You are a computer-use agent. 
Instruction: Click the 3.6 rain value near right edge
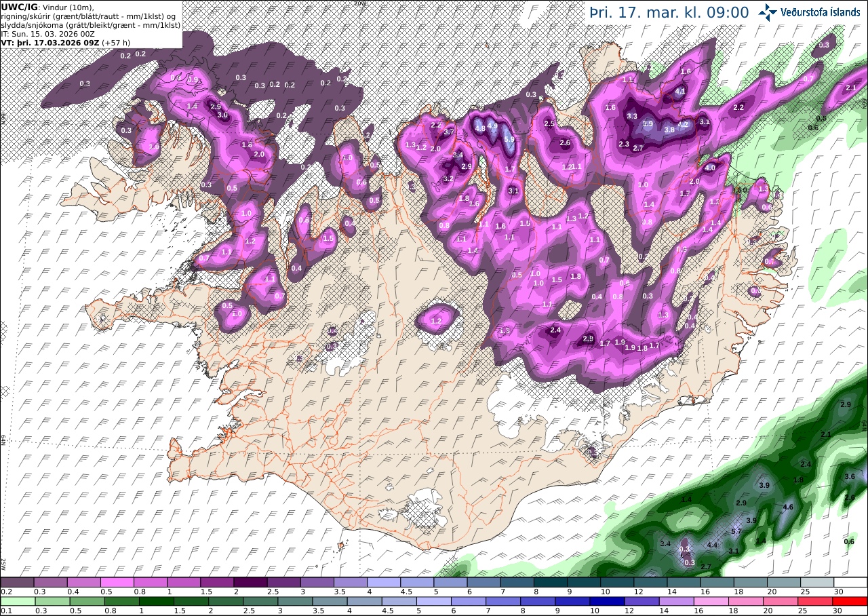pos(850,477)
